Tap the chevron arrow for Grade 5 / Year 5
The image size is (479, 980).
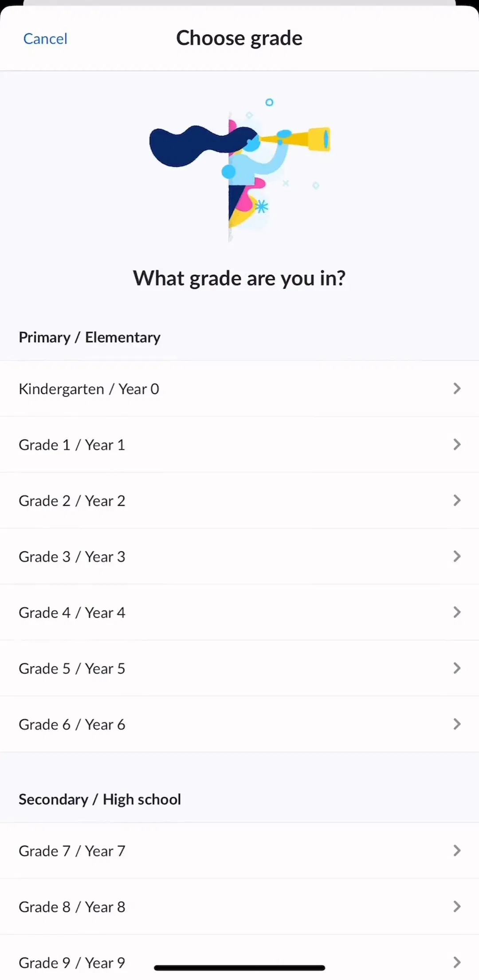[457, 668]
